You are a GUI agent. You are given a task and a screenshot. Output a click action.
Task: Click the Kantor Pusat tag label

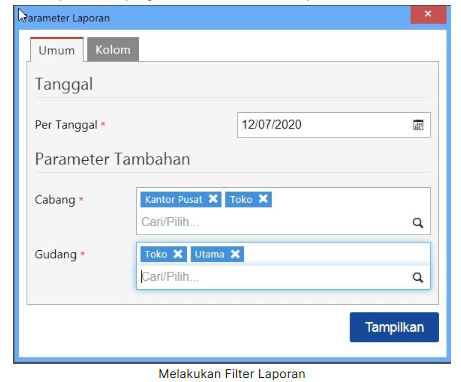(174, 199)
